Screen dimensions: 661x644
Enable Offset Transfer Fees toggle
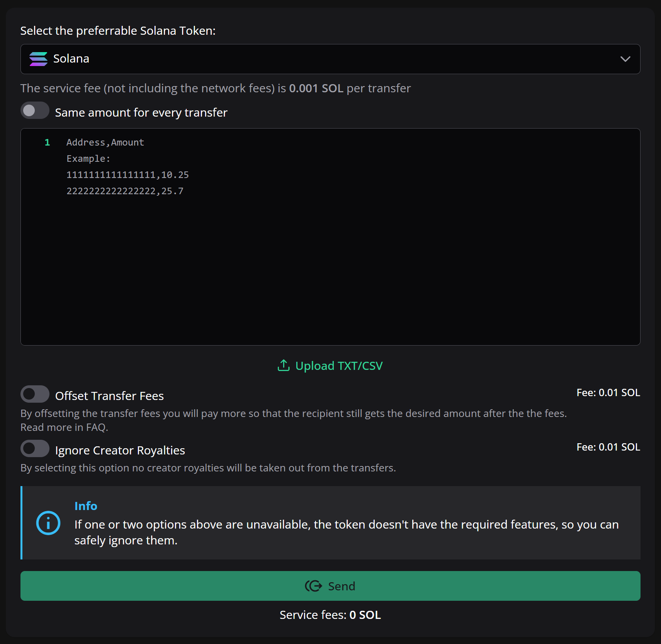35,394
